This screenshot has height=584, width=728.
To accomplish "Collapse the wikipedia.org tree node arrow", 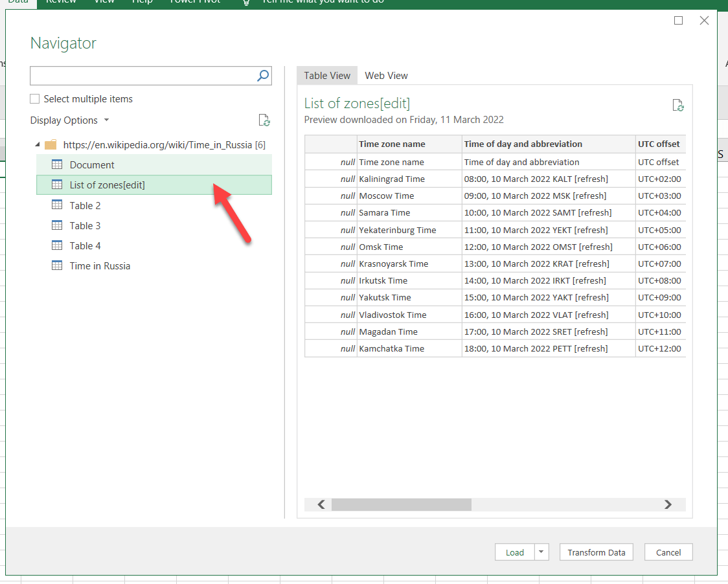I will point(37,144).
